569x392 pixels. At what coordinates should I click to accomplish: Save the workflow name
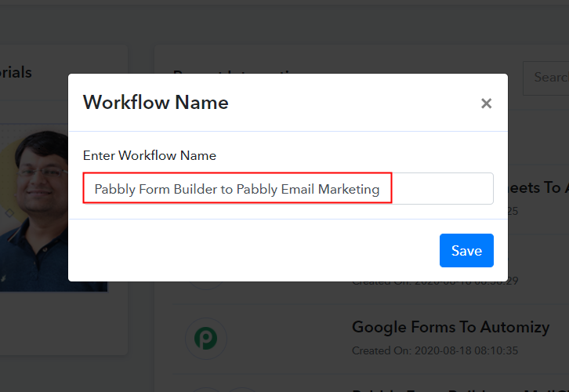click(466, 250)
